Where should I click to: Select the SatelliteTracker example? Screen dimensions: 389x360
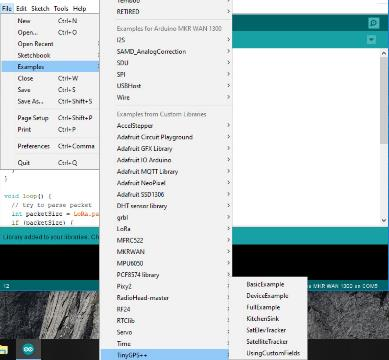click(x=268, y=342)
